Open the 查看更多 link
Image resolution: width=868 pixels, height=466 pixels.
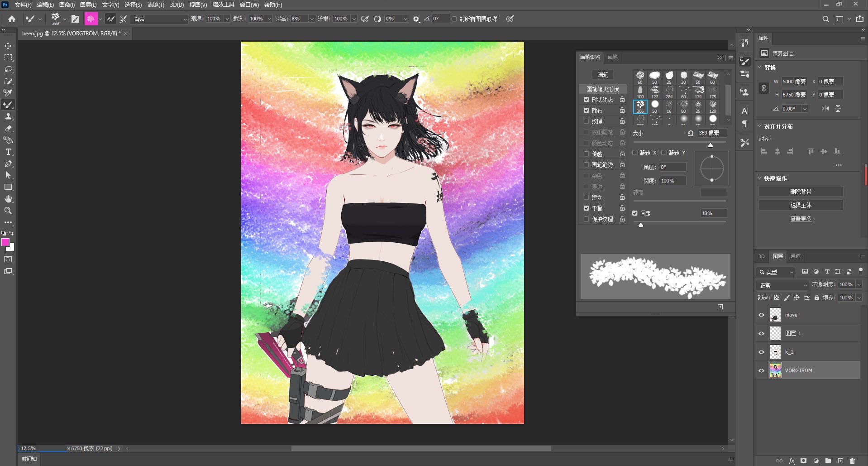[801, 219]
